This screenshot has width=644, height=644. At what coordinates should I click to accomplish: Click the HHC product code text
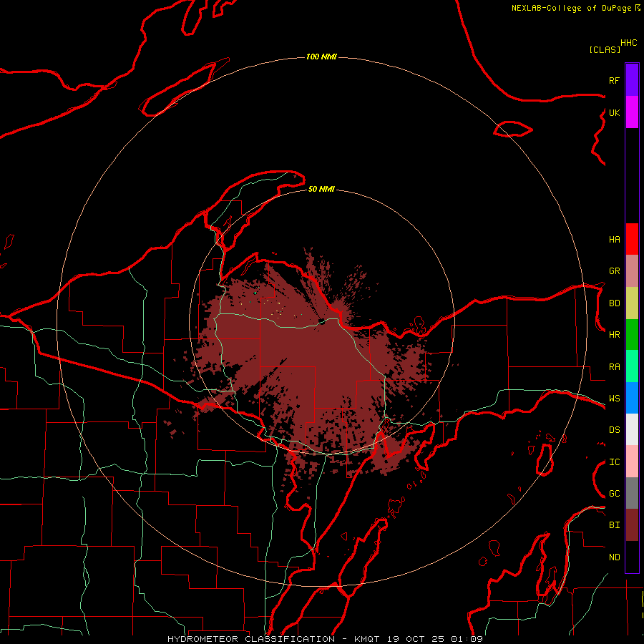point(629,43)
